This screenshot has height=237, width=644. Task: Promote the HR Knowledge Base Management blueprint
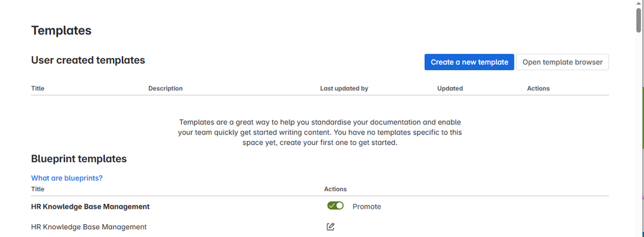point(366,207)
